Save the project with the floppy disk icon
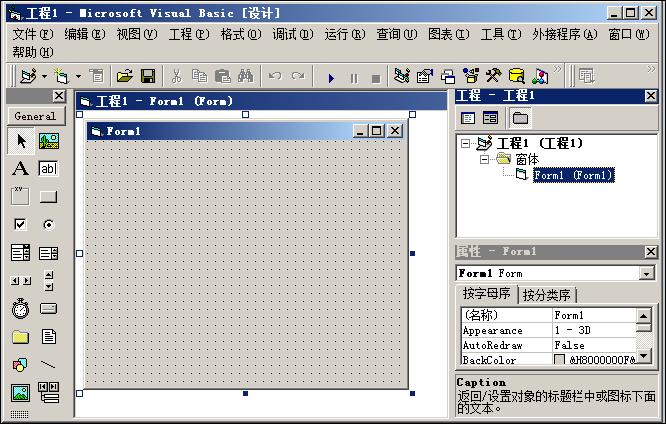Image resolution: width=666 pixels, height=424 pixels. (x=148, y=76)
